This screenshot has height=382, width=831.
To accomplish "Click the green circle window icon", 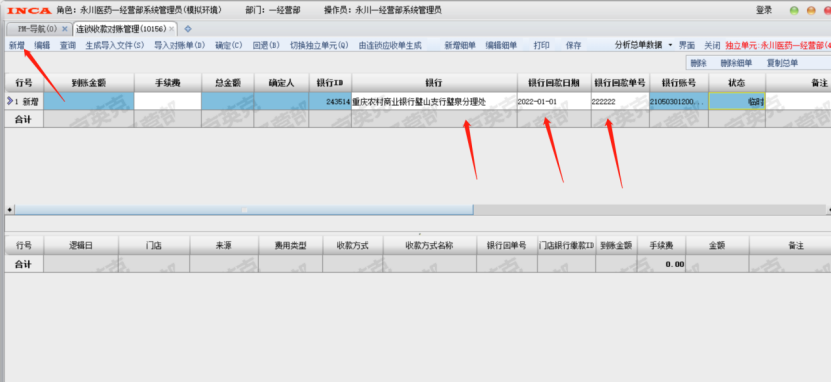I will (x=794, y=11).
